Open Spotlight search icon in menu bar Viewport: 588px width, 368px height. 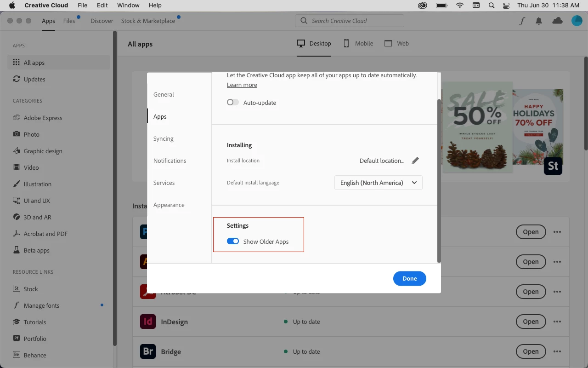[492, 6]
